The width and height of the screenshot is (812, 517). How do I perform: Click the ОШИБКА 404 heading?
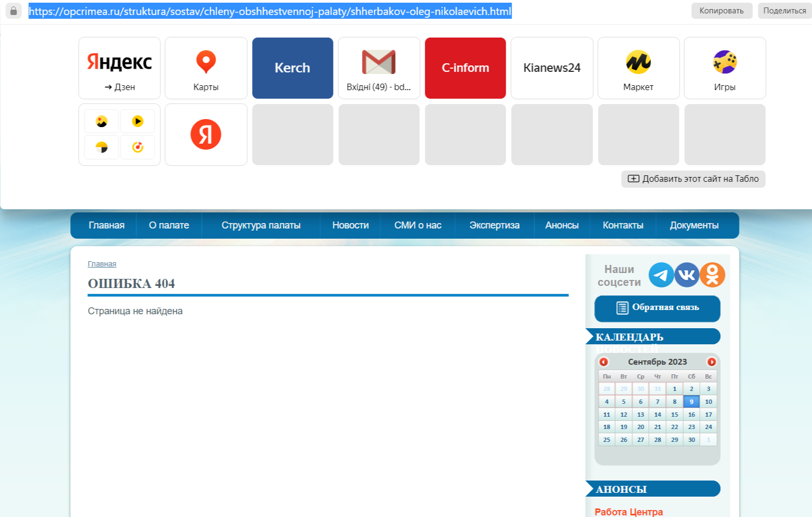(x=131, y=284)
